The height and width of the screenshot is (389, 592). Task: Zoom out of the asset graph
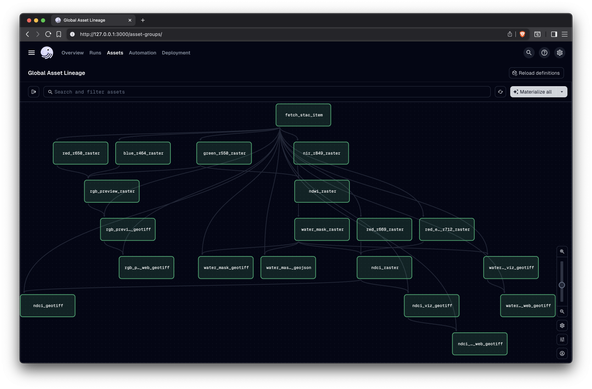tap(562, 312)
